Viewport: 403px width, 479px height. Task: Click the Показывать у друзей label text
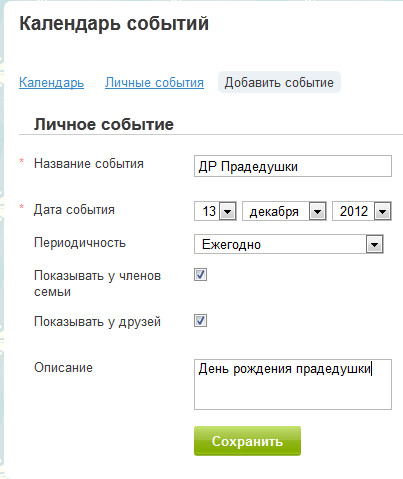point(97,322)
